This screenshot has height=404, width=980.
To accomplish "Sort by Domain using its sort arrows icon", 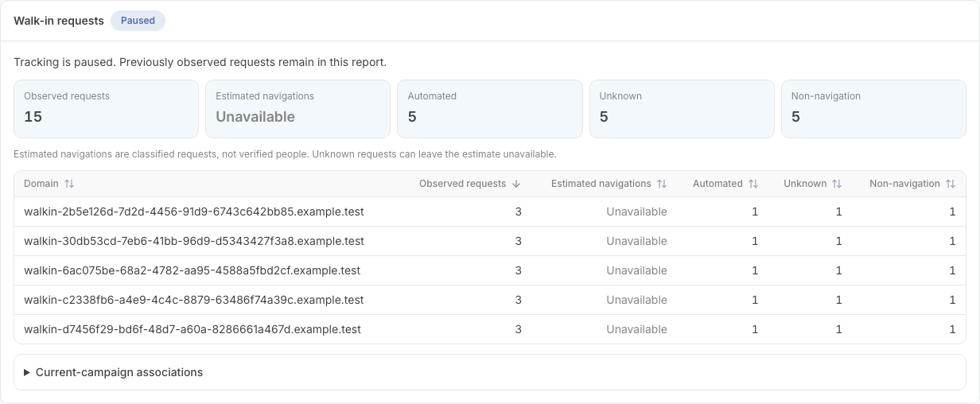I will pyautogui.click(x=69, y=184).
